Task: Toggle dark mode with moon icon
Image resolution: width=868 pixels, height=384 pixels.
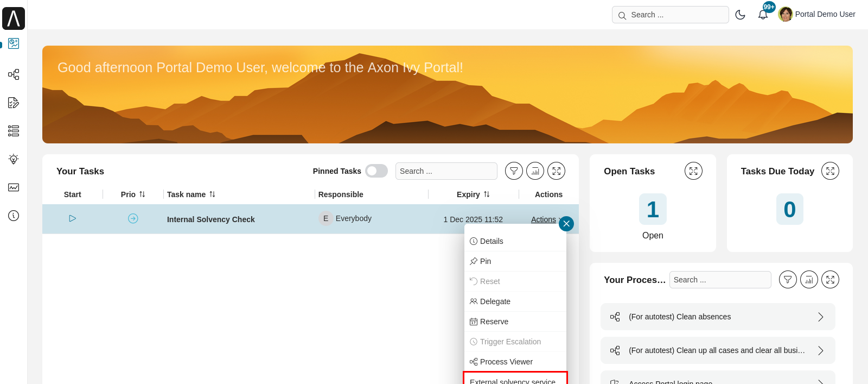Action: 740,15
